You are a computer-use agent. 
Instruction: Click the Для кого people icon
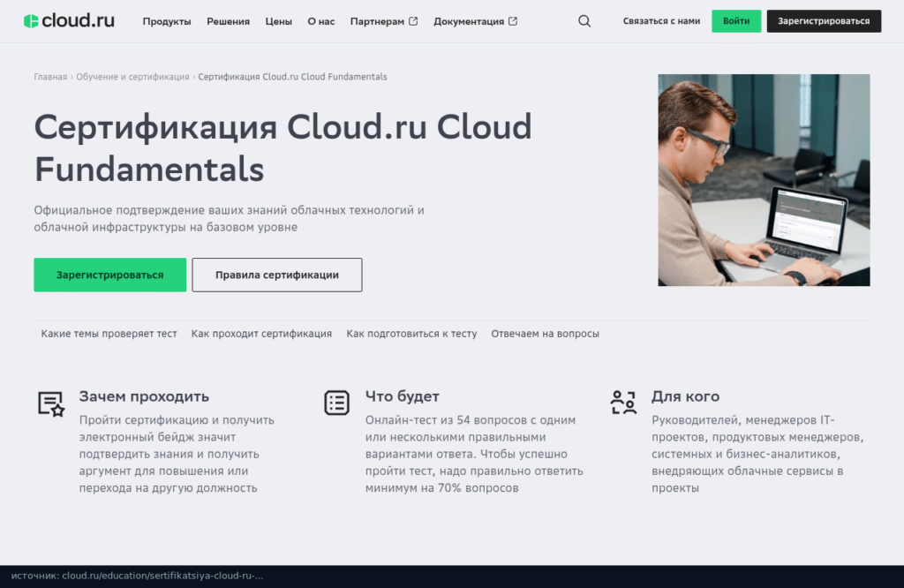tap(623, 403)
